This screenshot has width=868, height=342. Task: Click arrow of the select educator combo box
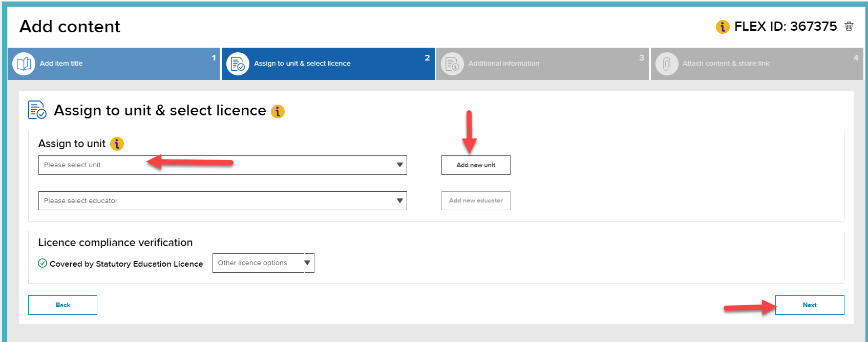coord(400,200)
